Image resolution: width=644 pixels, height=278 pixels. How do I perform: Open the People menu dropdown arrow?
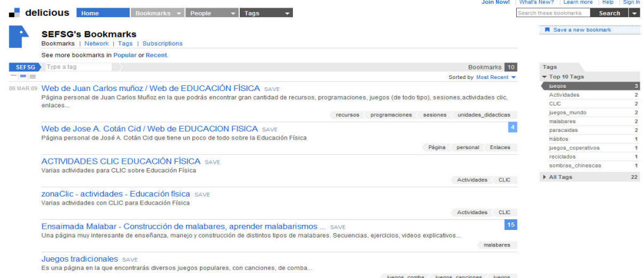233,13
